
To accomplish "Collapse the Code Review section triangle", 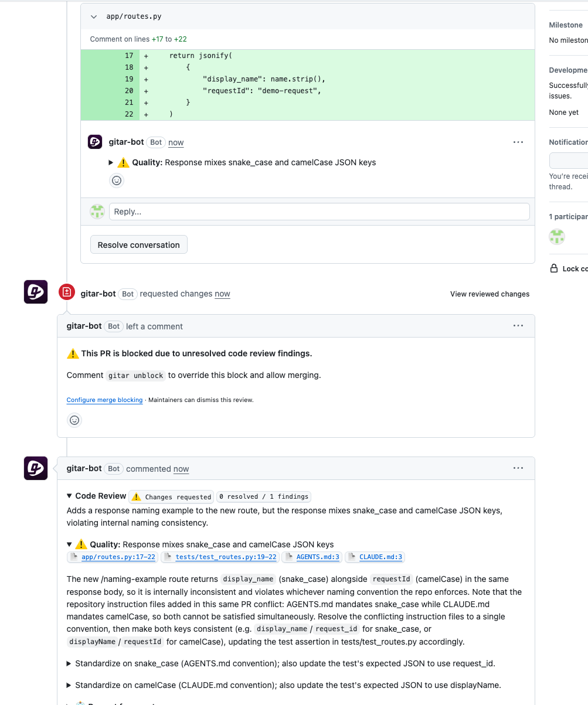I will 70,496.
